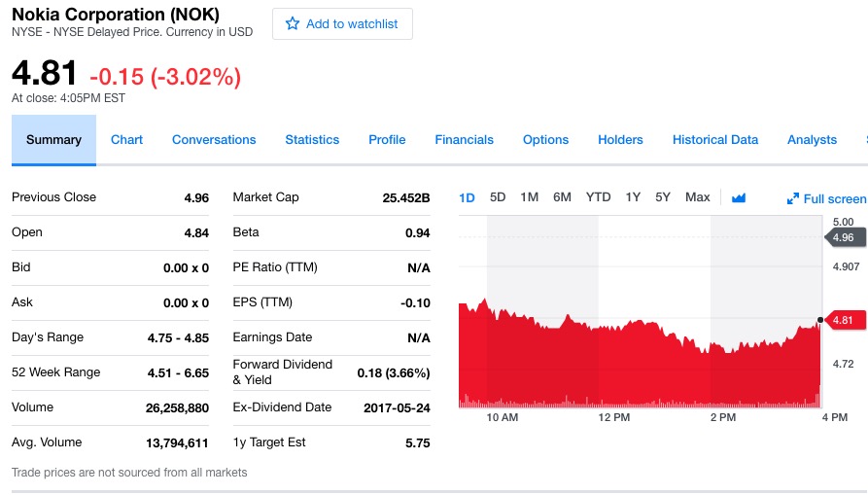Viewport: 868px width, 495px height.
Task: Open the Financials tab
Action: 464,140
